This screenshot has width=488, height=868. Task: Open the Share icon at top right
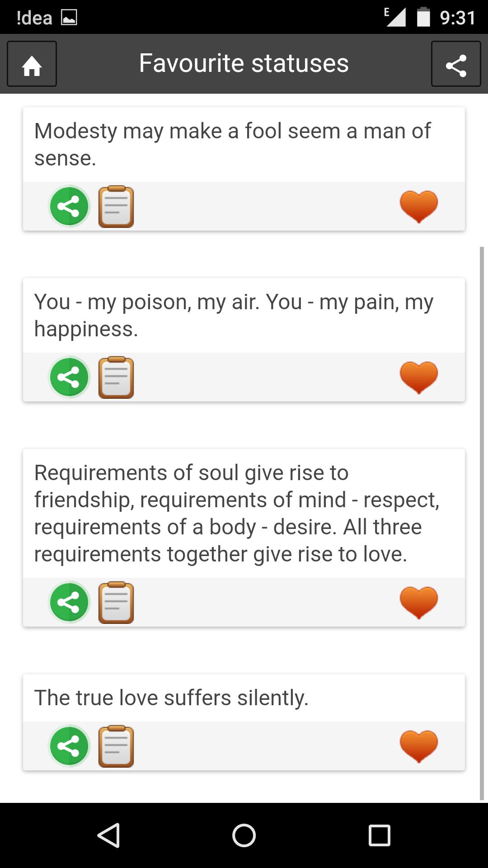point(456,64)
